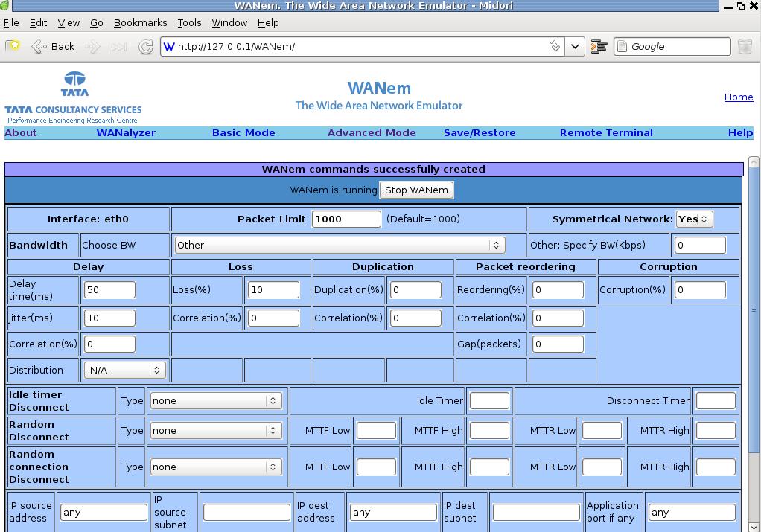Click the Corruption(%) input field
This screenshot has width=761, height=532.
point(700,290)
